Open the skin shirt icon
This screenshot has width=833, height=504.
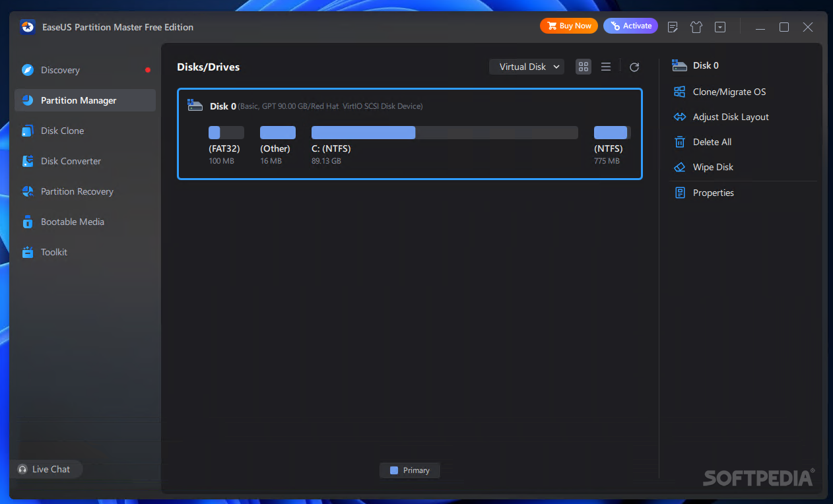click(x=696, y=27)
